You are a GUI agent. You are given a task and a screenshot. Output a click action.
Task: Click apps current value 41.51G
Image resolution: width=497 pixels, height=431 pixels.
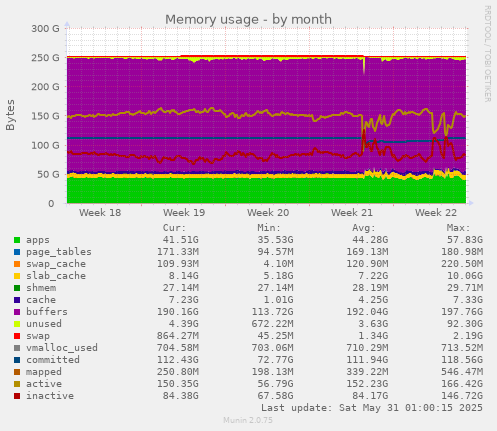[180, 240]
